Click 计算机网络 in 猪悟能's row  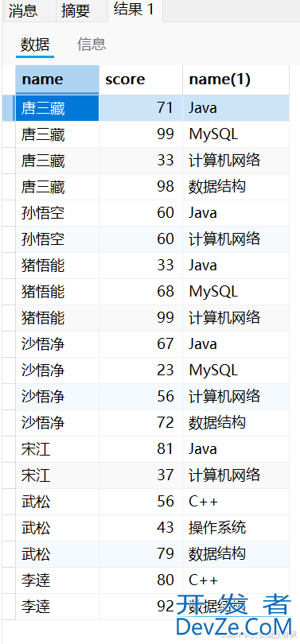pos(236,318)
